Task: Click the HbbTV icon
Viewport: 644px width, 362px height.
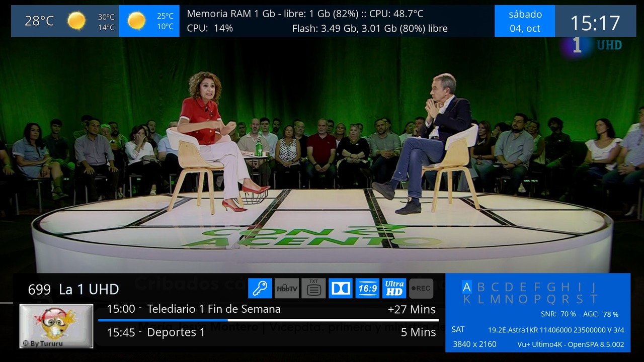Action: pyautogui.click(x=286, y=288)
